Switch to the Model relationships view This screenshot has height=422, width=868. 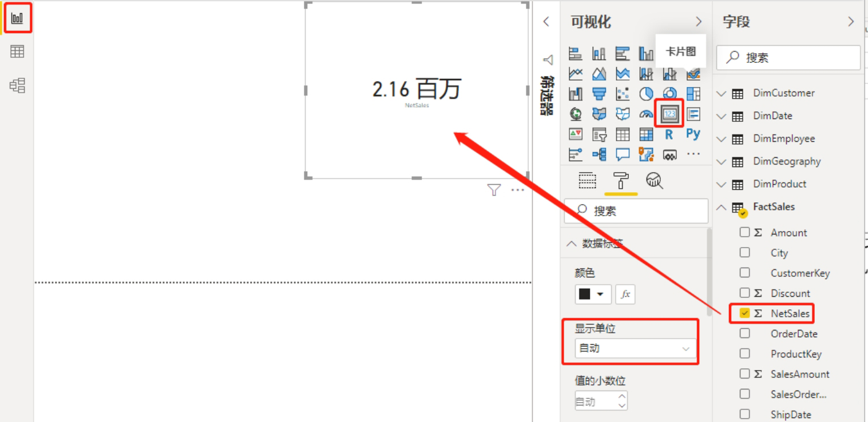(17, 85)
